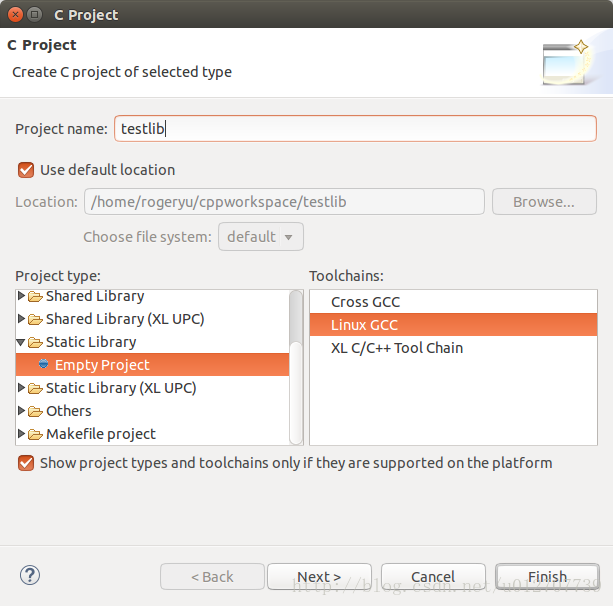Click the Shared Library folder icon
This screenshot has width=613, height=606.
point(35,297)
